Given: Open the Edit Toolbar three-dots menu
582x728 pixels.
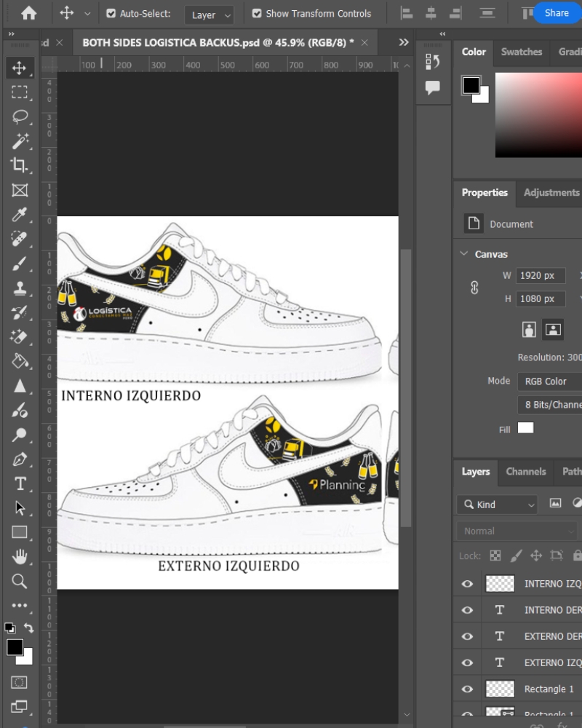Looking at the screenshot, I should coord(20,606).
